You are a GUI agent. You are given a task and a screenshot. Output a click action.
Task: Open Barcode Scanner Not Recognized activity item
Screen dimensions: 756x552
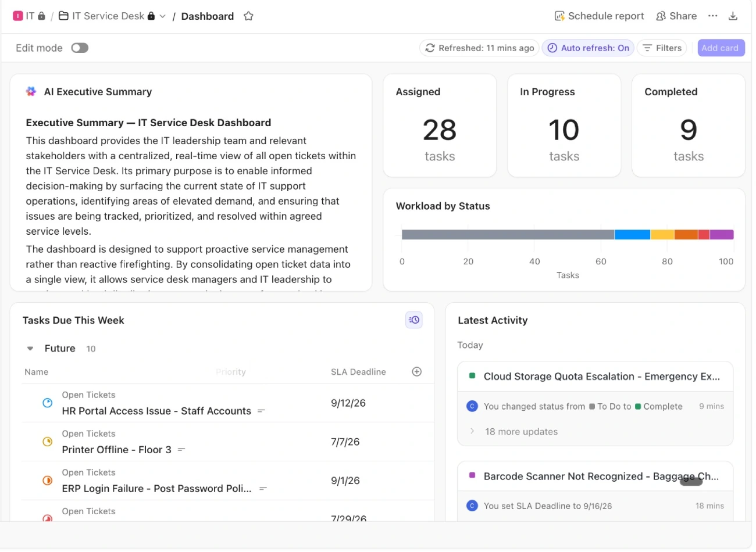(601, 476)
